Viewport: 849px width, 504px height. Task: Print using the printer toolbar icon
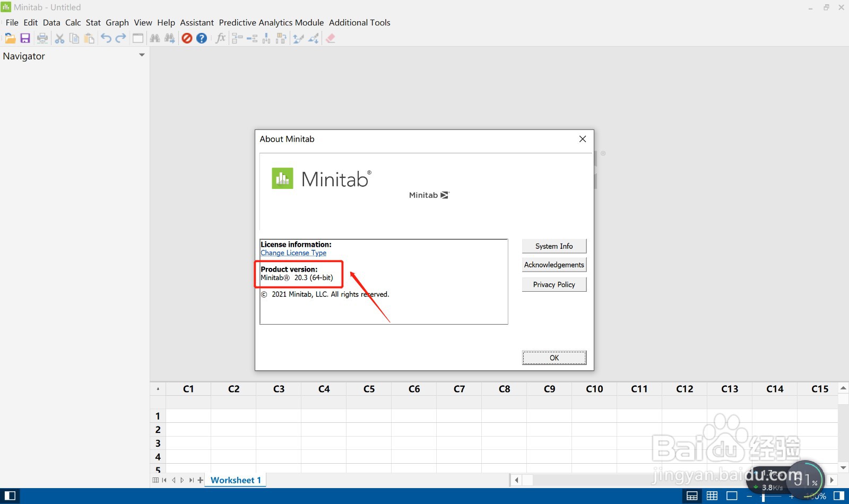pos(42,38)
